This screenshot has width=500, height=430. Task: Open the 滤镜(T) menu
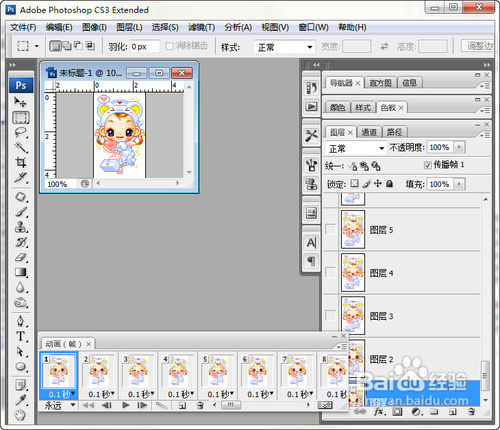click(201, 27)
